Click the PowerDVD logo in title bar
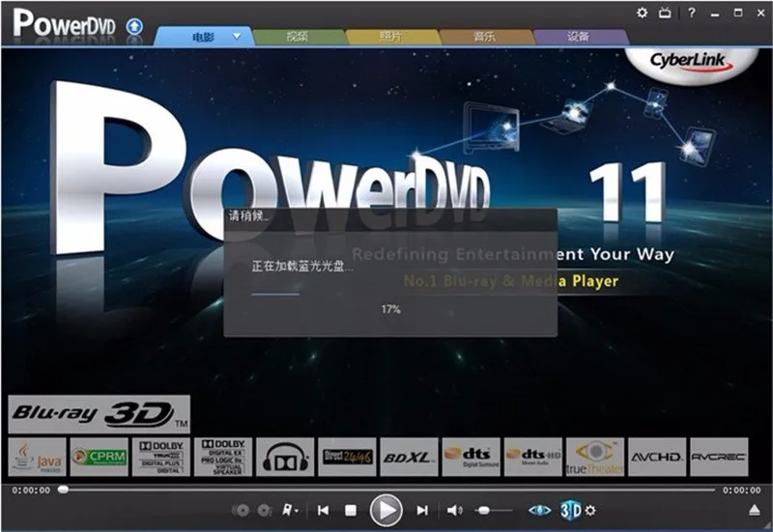Viewport: 773px width, 532px height. (x=64, y=23)
